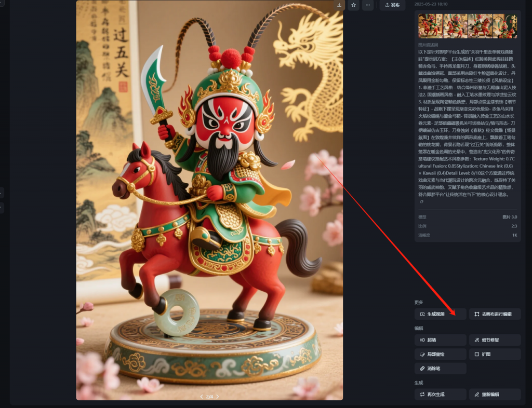The image size is (532, 408).
Task: Select the fourth thumbnail with 过五关 text
Action: click(x=505, y=26)
